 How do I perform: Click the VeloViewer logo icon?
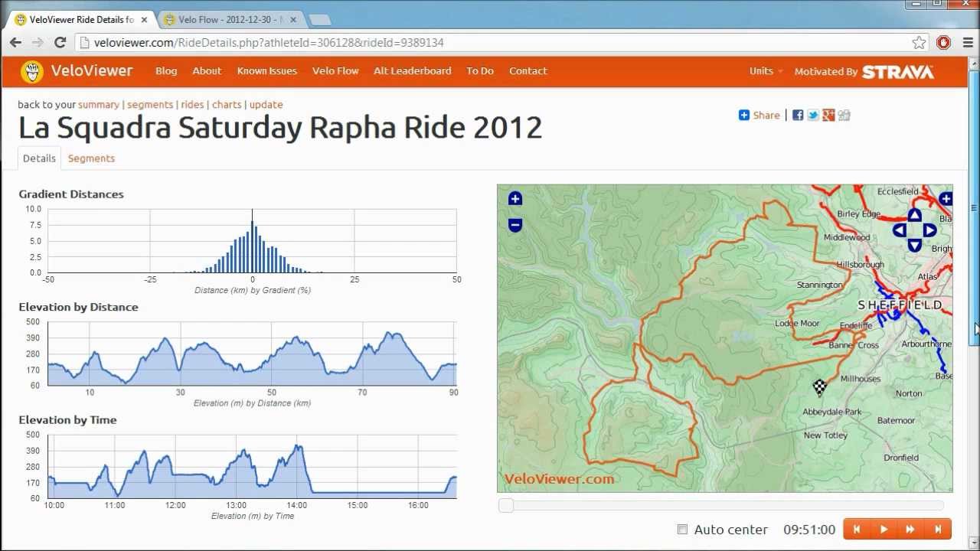tap(32, 72)
